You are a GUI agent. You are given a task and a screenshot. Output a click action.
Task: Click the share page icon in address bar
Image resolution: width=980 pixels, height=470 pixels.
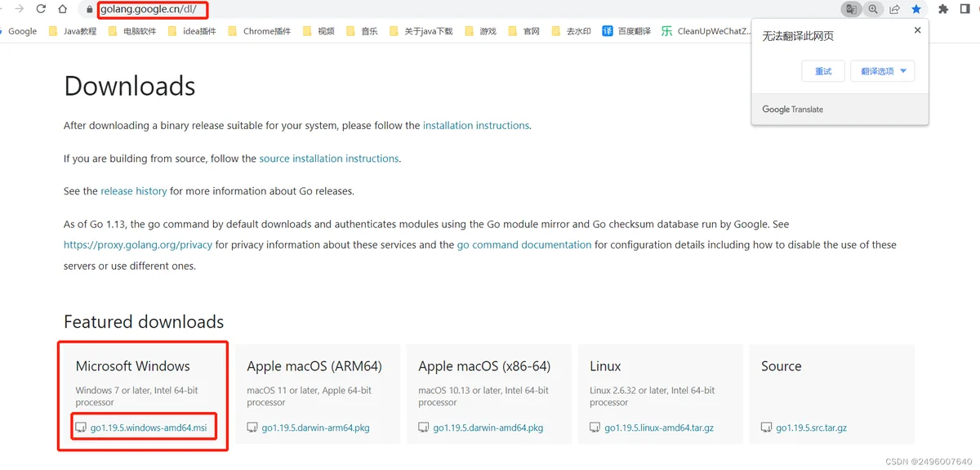(x=894, y=9)
